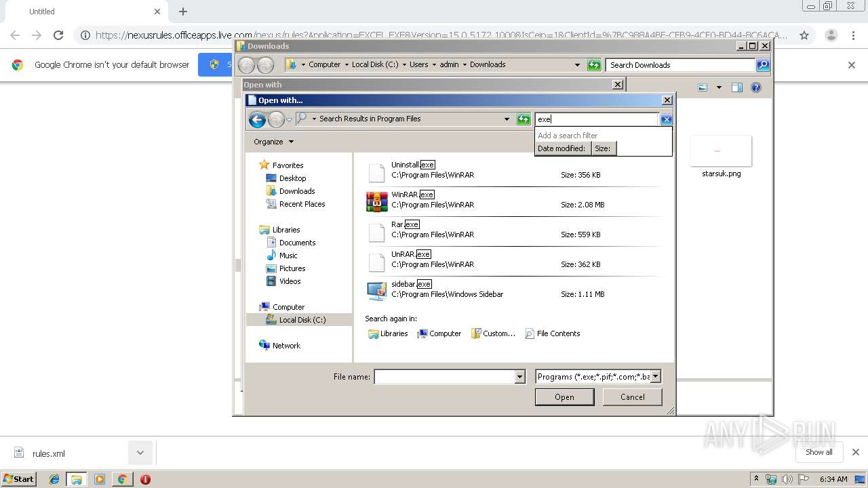Click Search Downloads input field
This screenshot has width=868, height=488.
pyautogui.click(x=681, y=65)
